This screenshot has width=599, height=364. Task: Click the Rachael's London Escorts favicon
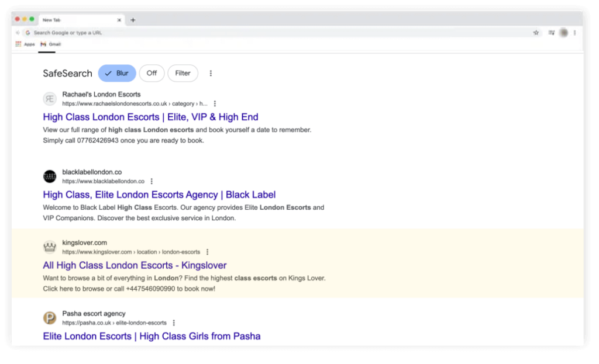pyautogui.click(x=50, y=99)
